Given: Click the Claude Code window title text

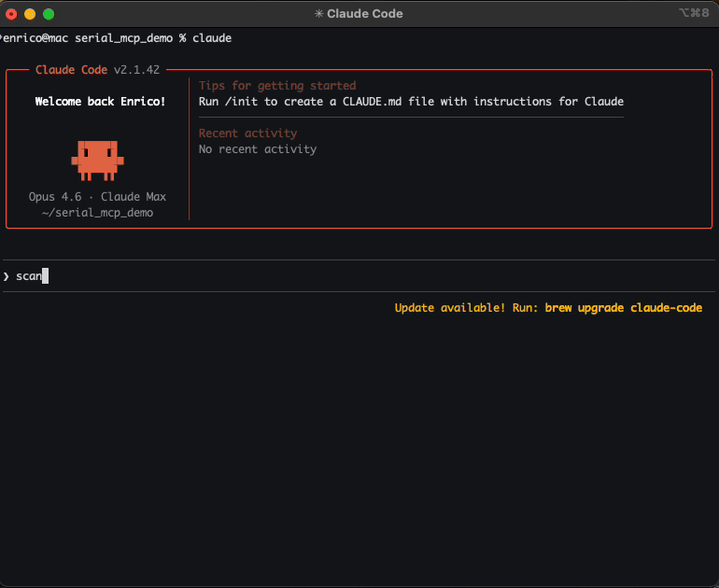Looking at the screenshot, I should point(365,14).
